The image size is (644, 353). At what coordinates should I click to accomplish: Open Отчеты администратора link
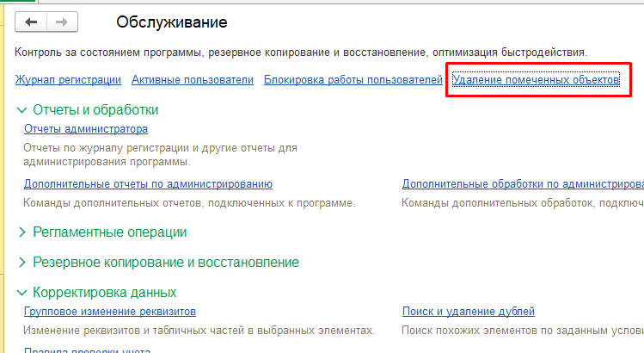tap(86, 129)
